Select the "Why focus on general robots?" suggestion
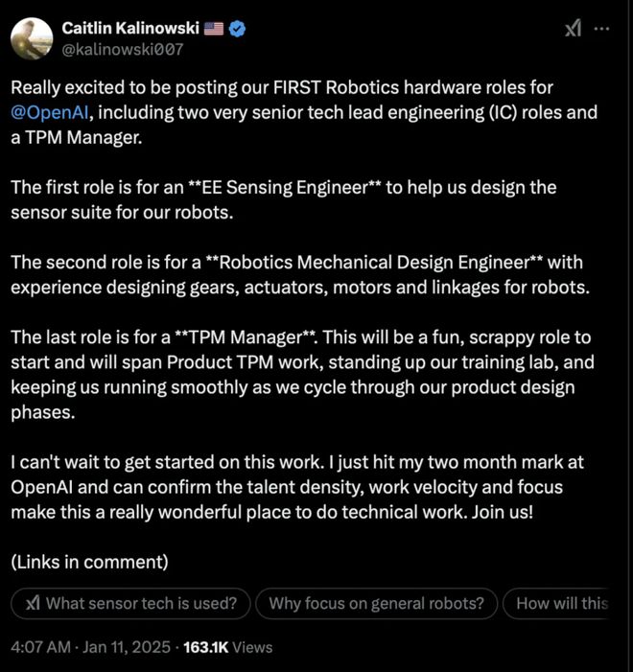Viewport: 633px width, 672px height. 376,603
